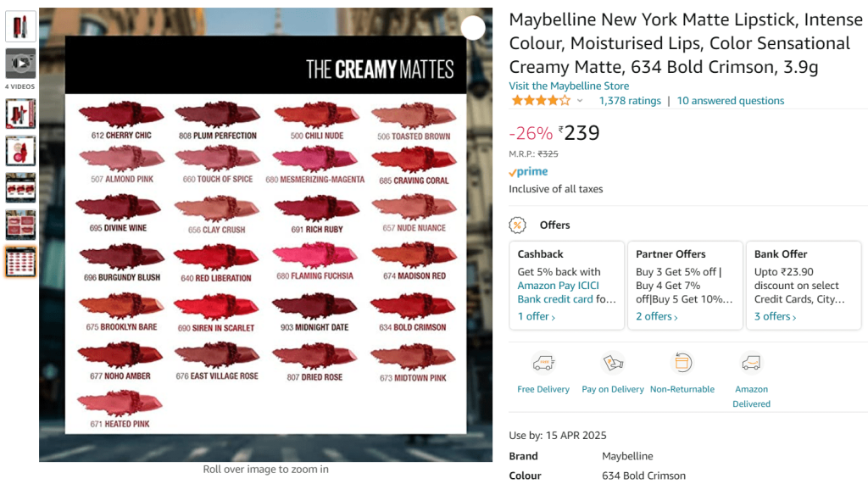Click the white circle button on product image
This screenshot has width=868, height=484.
click(x=473, y=28)
